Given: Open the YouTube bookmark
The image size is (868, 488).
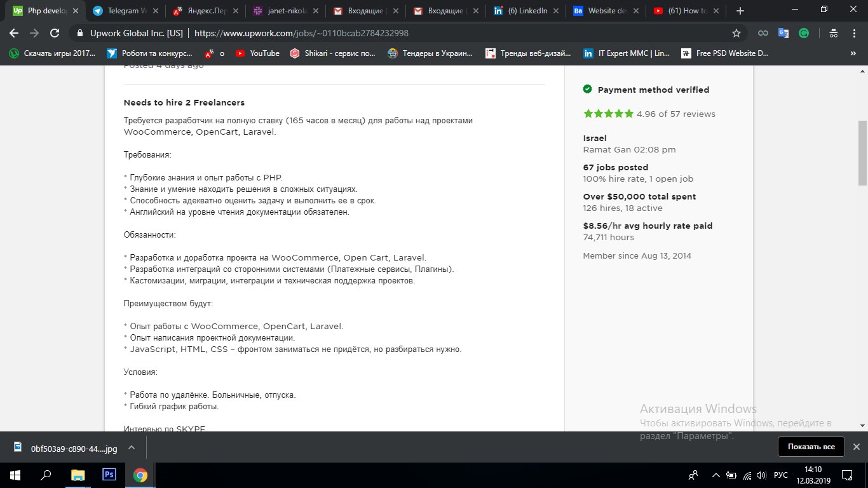Looking at the screenshot, I should point(257,53).
